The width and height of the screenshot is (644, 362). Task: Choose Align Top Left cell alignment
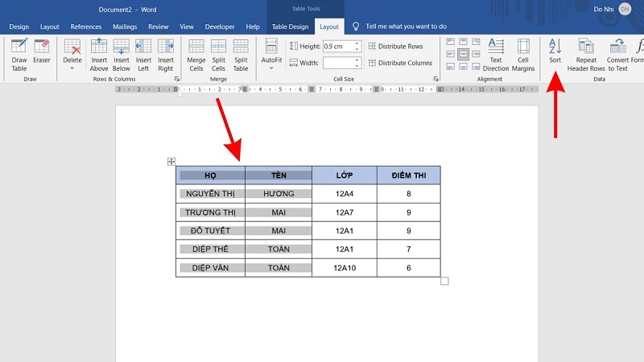click(x=450, y=42)
